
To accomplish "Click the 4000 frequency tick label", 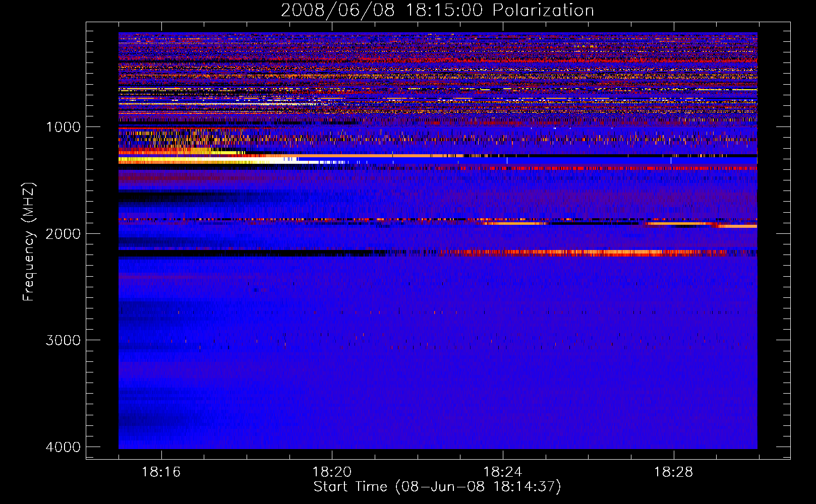I will click(x=64, y=447).
